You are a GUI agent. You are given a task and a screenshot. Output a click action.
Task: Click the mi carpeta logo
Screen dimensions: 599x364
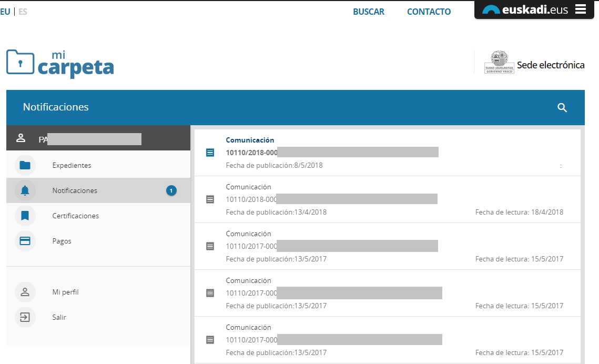tap(60, 64)
